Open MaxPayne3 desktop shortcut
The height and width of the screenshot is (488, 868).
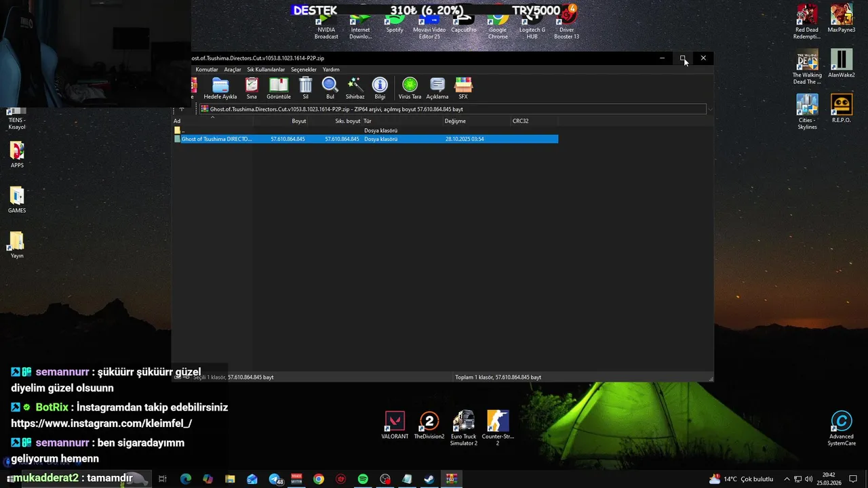(842, 18)
